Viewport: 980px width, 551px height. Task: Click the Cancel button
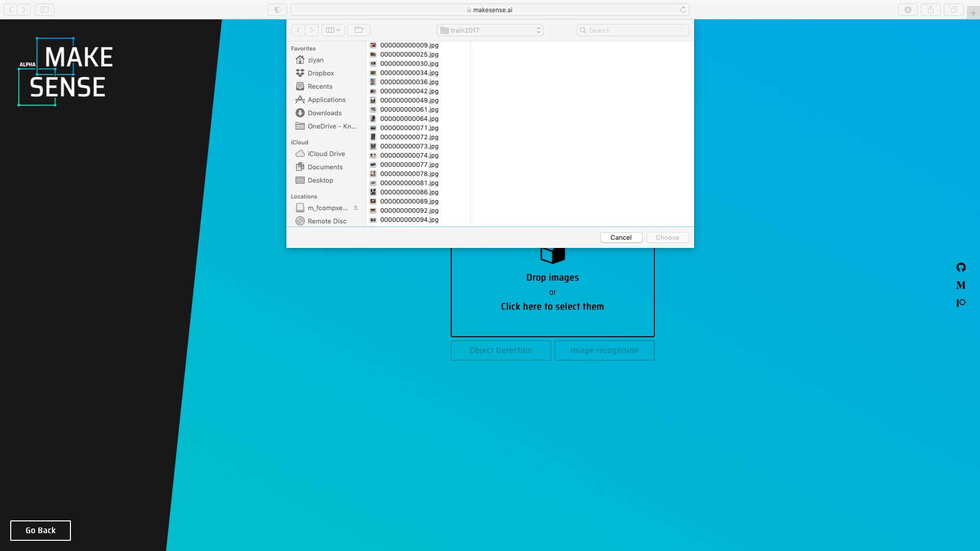tap(621, 238)
